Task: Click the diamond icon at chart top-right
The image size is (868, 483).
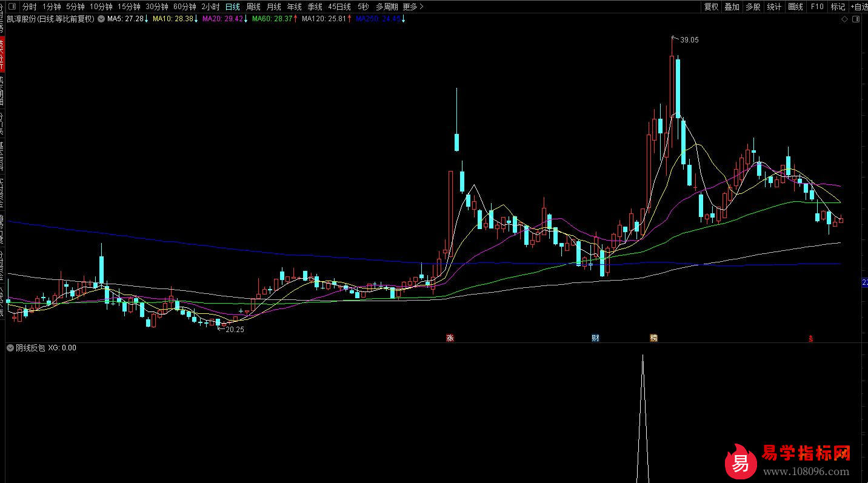Action: 844,19
